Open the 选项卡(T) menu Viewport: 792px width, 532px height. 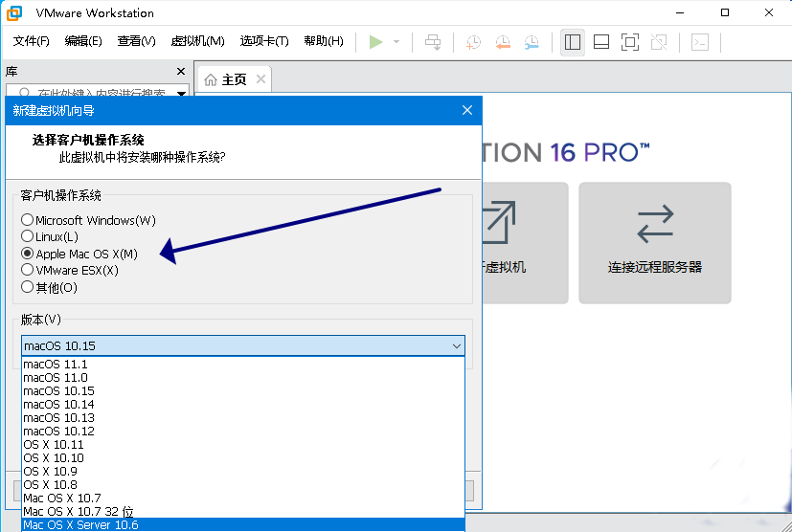264,41
